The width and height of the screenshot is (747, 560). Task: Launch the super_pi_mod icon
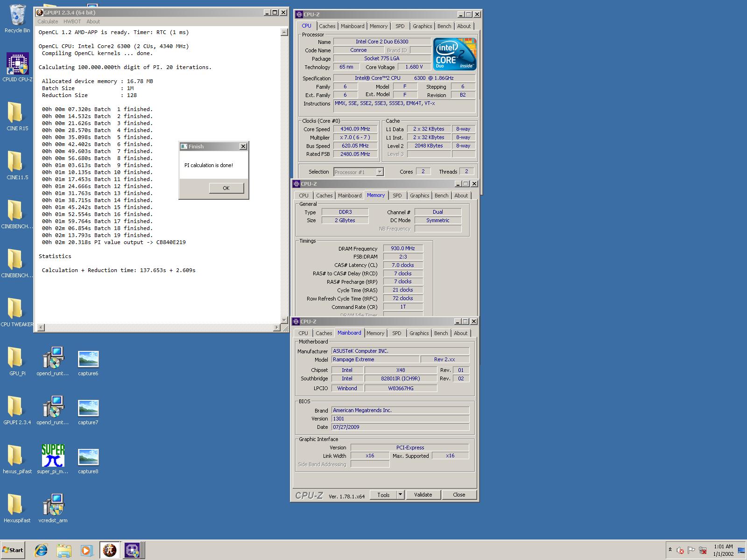pyautogui.click(x=53, y=460)
